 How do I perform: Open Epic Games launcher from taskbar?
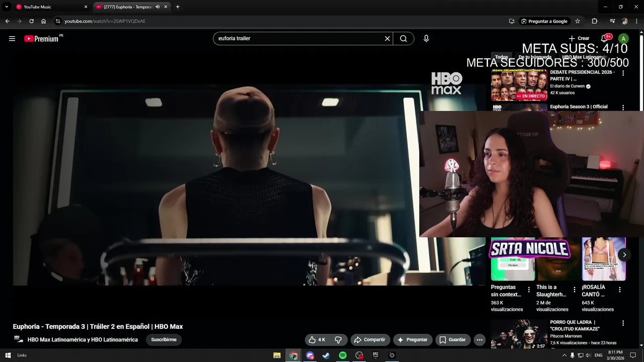[375, 355]
